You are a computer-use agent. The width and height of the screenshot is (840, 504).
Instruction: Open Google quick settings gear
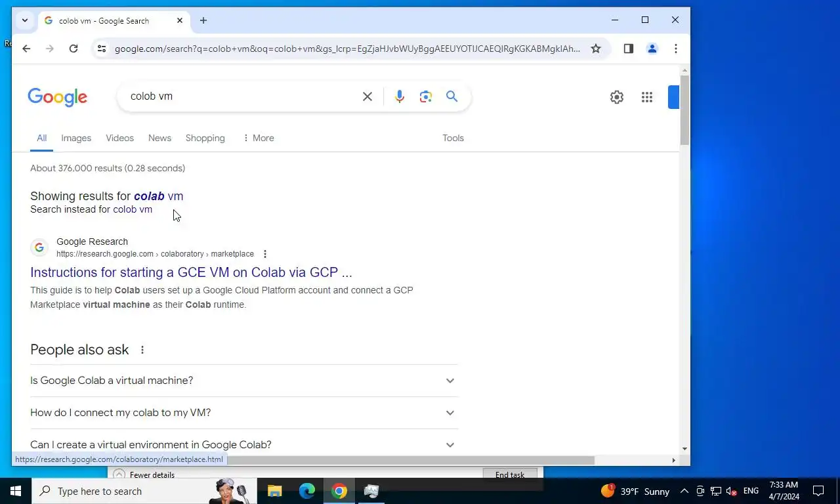click(x=617, y=97)
